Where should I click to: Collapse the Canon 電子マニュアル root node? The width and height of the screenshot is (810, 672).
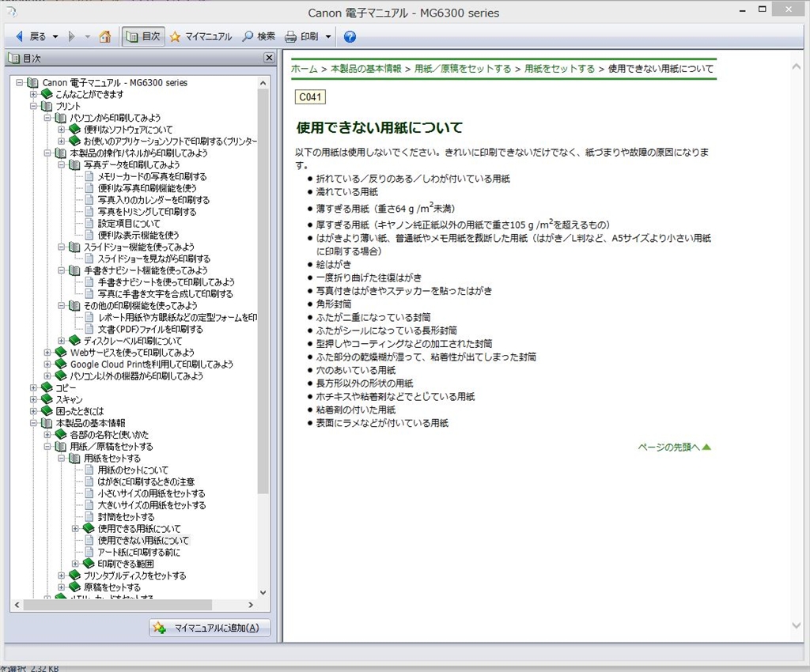19,82
